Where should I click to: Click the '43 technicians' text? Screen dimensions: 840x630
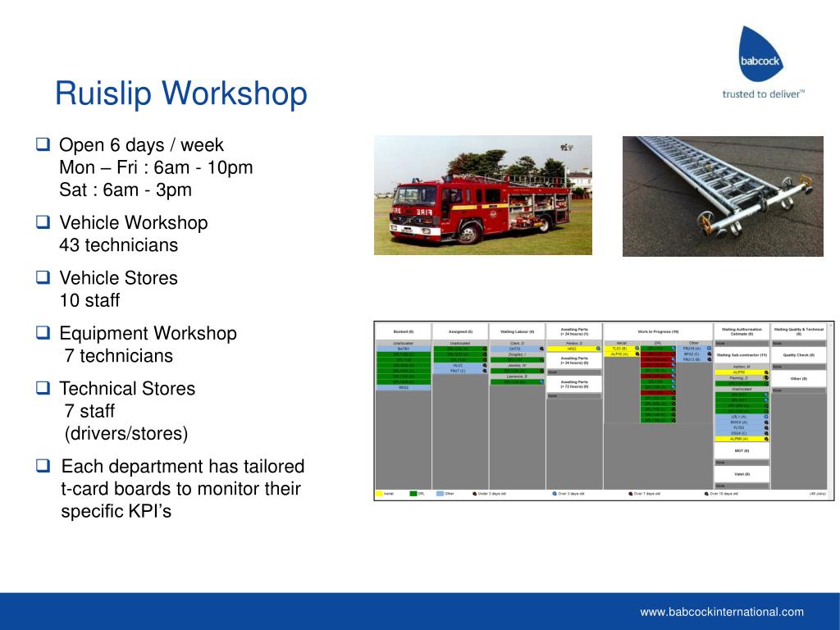tap(118, 245)
